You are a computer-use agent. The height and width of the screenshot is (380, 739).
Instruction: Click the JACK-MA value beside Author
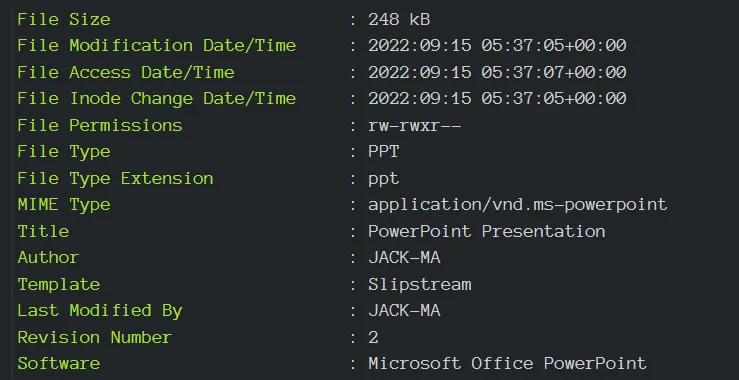tap(404, 257)
